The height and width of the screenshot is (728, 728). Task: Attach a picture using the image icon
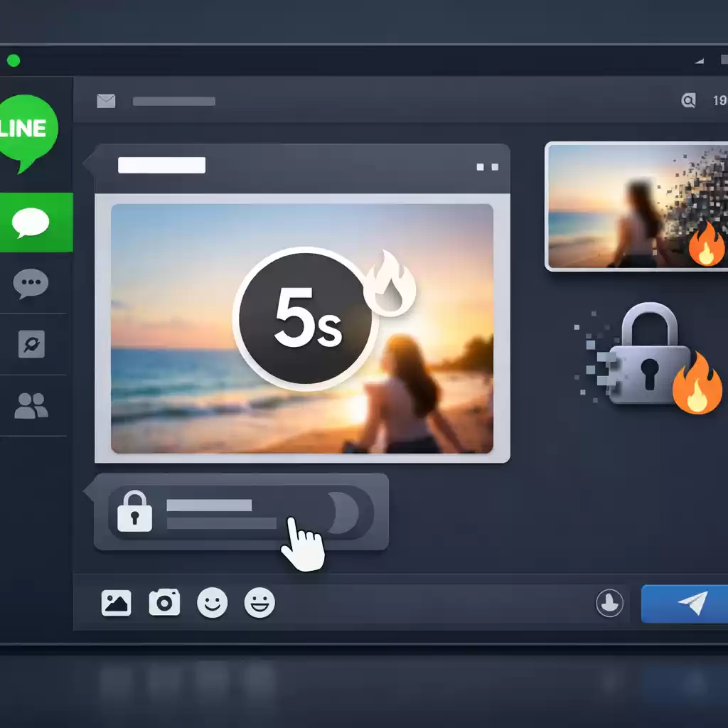tap(116, 603)
